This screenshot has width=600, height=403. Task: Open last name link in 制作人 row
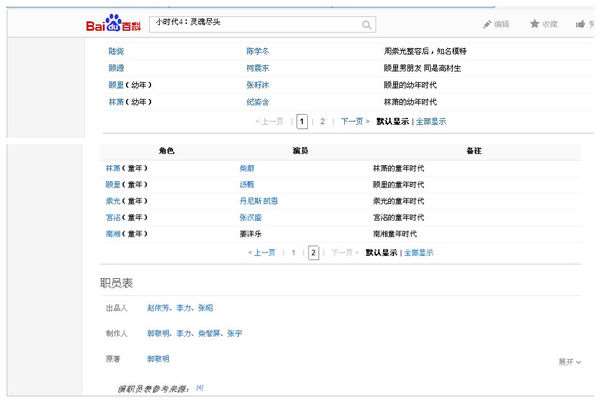[x=235, y=333]
